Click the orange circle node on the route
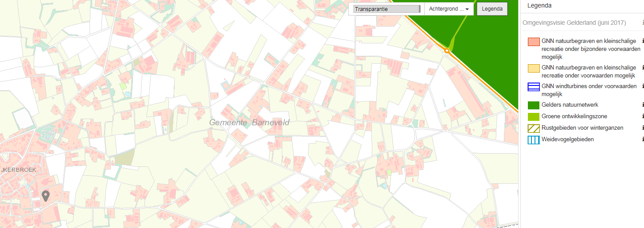The width and height of the screenshot is (644, 228). point(447,51)
